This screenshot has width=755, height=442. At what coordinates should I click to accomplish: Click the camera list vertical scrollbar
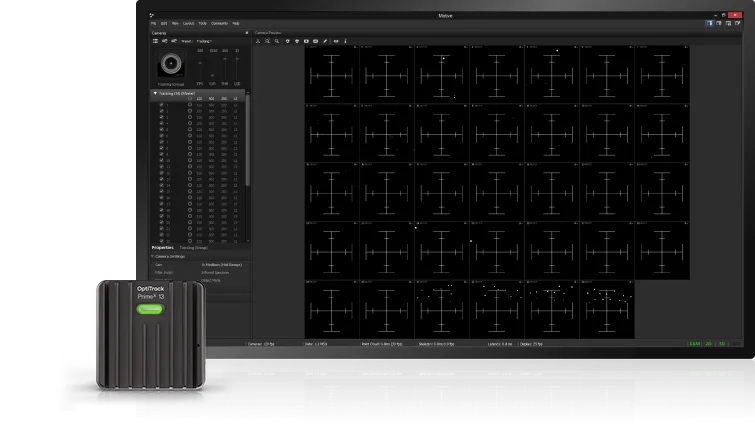point(248,140)
